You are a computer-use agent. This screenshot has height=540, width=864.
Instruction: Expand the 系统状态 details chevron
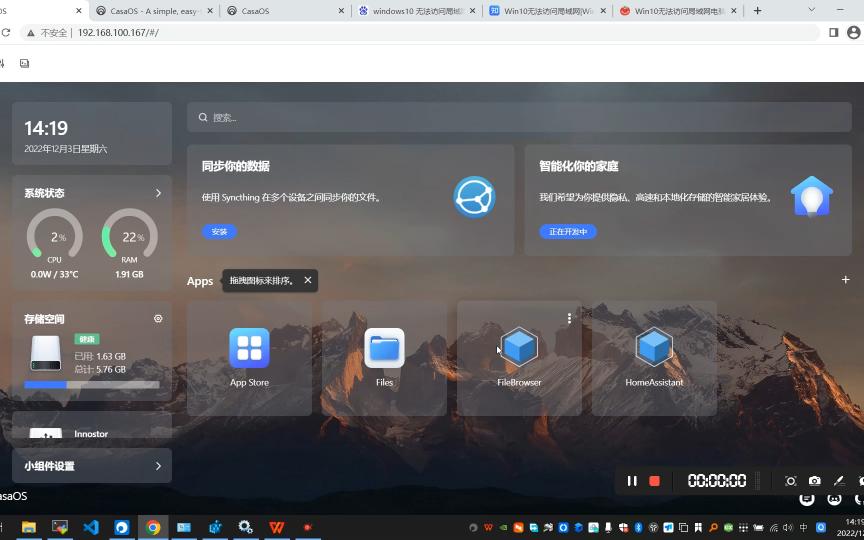pos(158,193)
